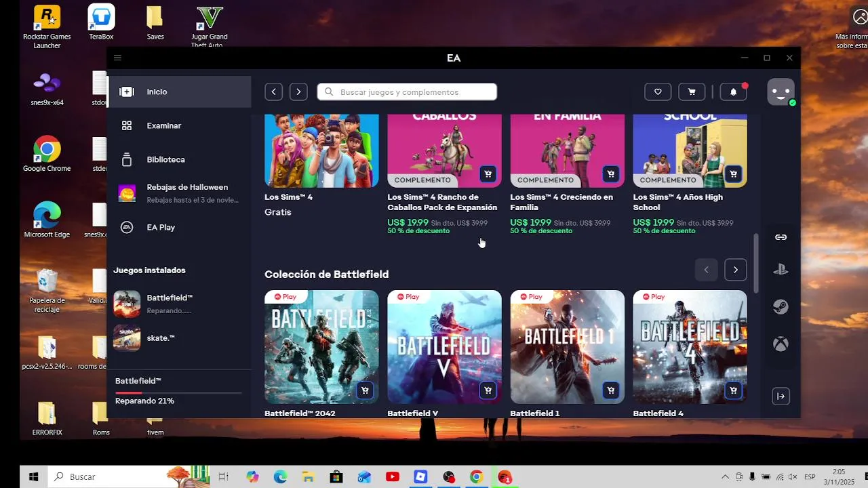
Task: Open the ERRORFIX desktop folder
Action: click(x=47, y=418)
